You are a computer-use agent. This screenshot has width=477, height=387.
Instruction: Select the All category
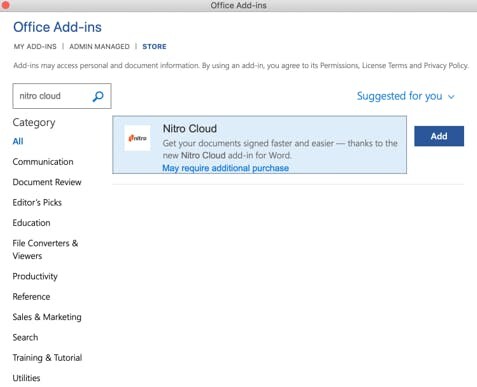(18, 141)
